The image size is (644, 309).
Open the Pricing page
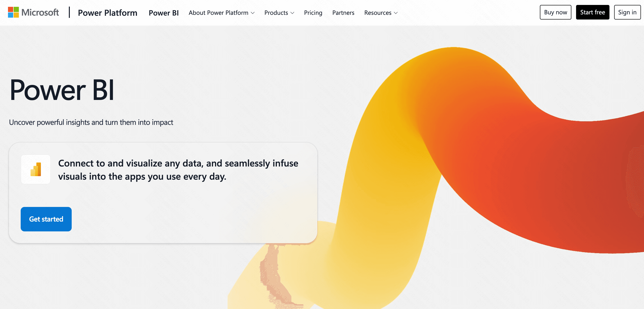[313, 12]
